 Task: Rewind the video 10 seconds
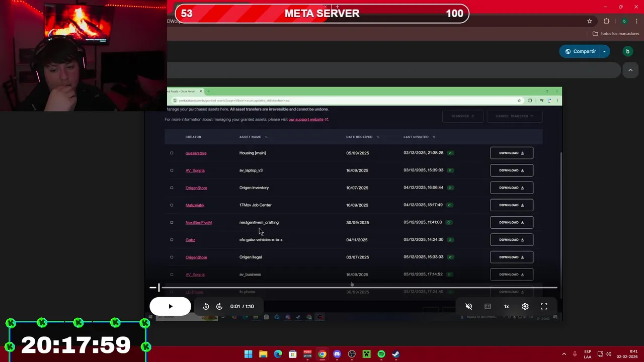206,306
